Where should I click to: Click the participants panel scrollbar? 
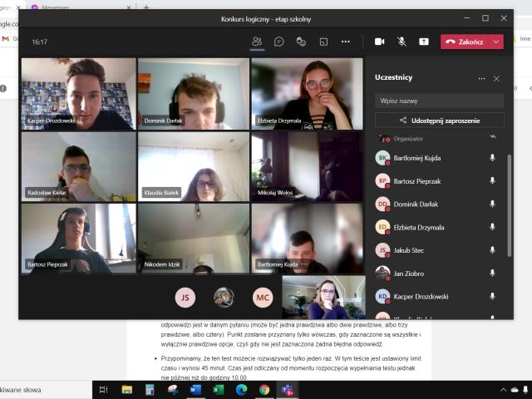pyautogui.click(x=509, y=205)
